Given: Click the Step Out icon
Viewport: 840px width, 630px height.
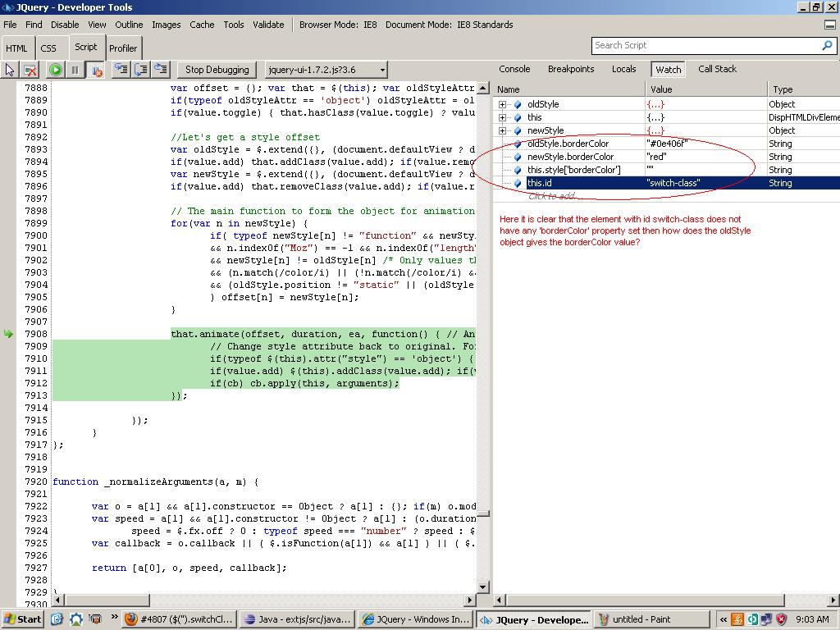Looking at the screenshot, I should coord(161,71).
